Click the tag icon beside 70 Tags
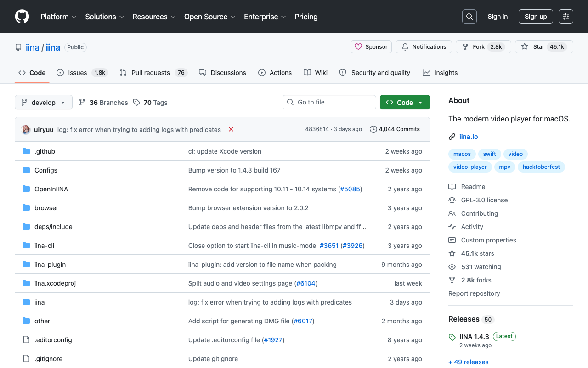The image size is (588, 368). tap(136, 103)
